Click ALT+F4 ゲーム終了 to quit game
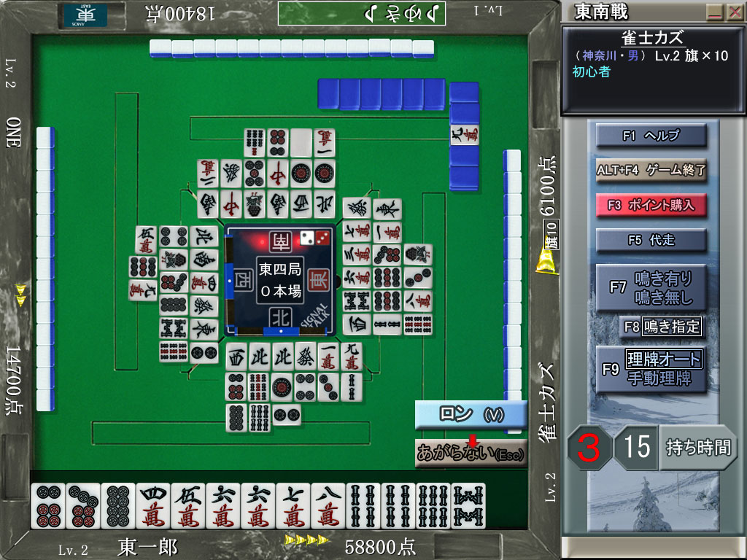Viewport: 747px width, 560px height. pyautogui.click(x=651, y=170)
